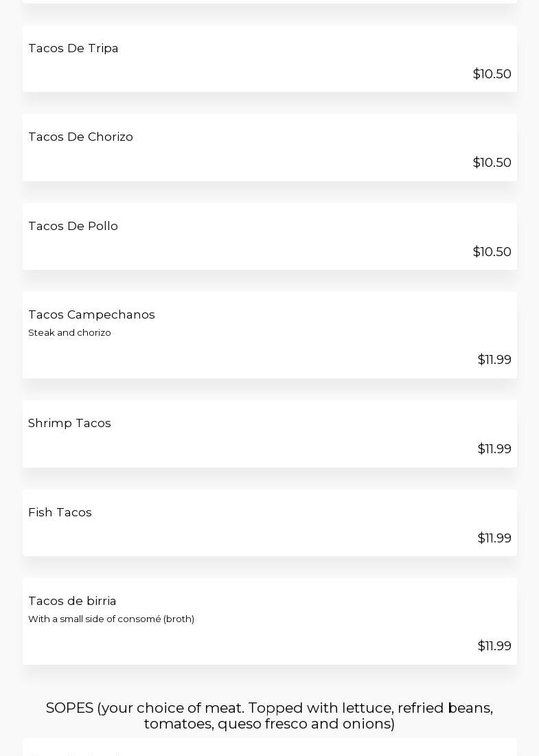539x756 pixels.
Task: Select the Tacos de birria item title
Action: [72, 601]
